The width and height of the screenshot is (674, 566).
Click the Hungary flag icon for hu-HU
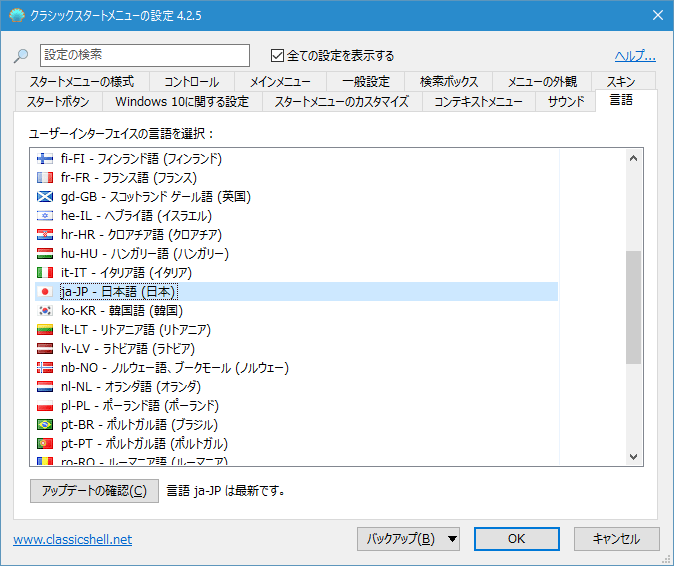pos(45,254)
